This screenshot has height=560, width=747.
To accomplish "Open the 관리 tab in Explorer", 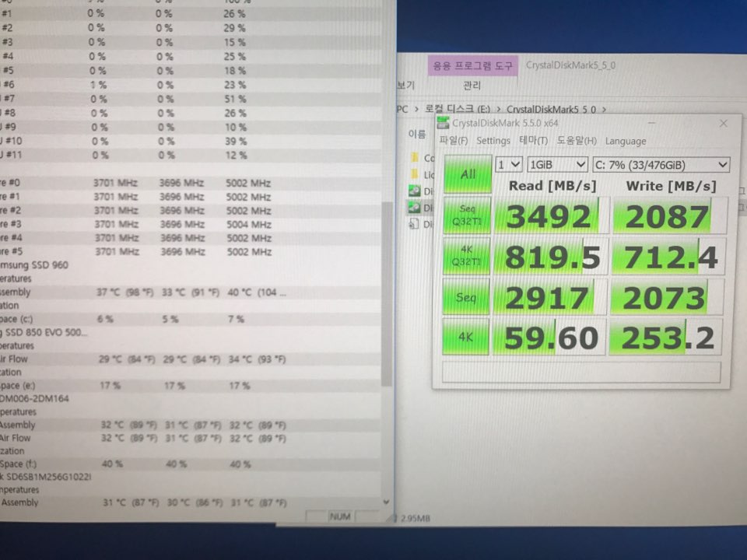I will coord(472,86).
